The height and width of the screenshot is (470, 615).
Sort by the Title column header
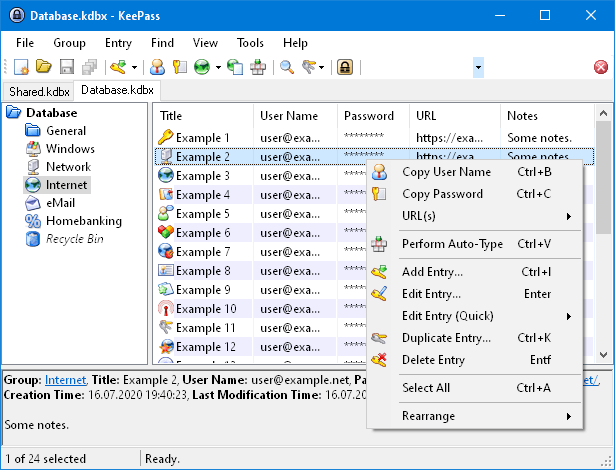[203, 116]
